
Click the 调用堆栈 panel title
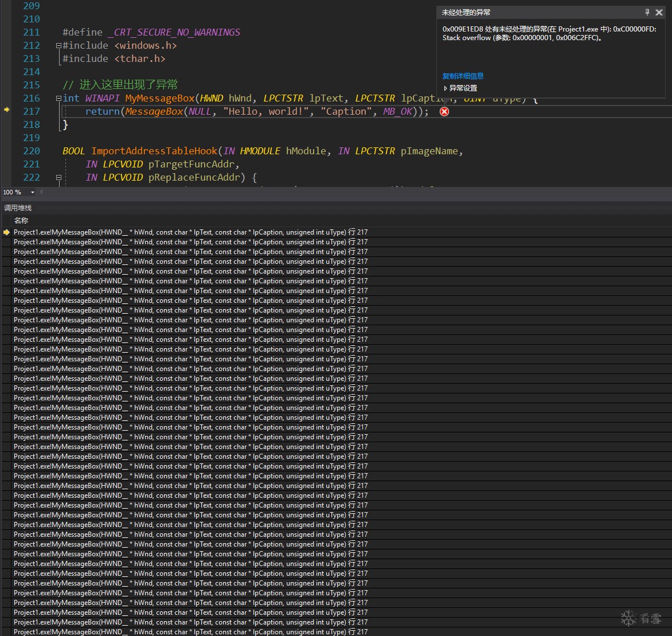(18, 208)
